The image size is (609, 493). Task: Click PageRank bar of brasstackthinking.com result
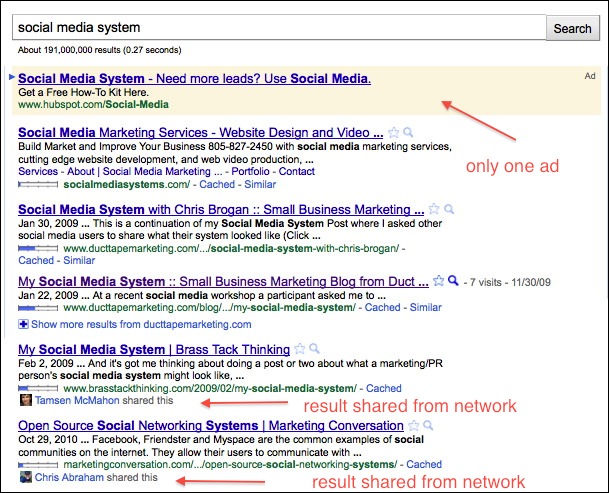(38, 388)
